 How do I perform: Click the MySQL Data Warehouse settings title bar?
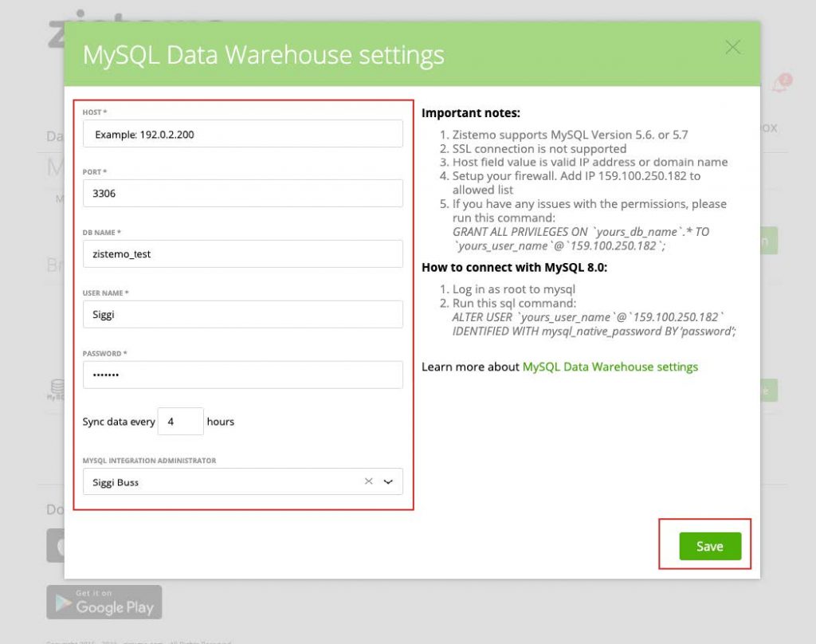(x=263, y=55)
